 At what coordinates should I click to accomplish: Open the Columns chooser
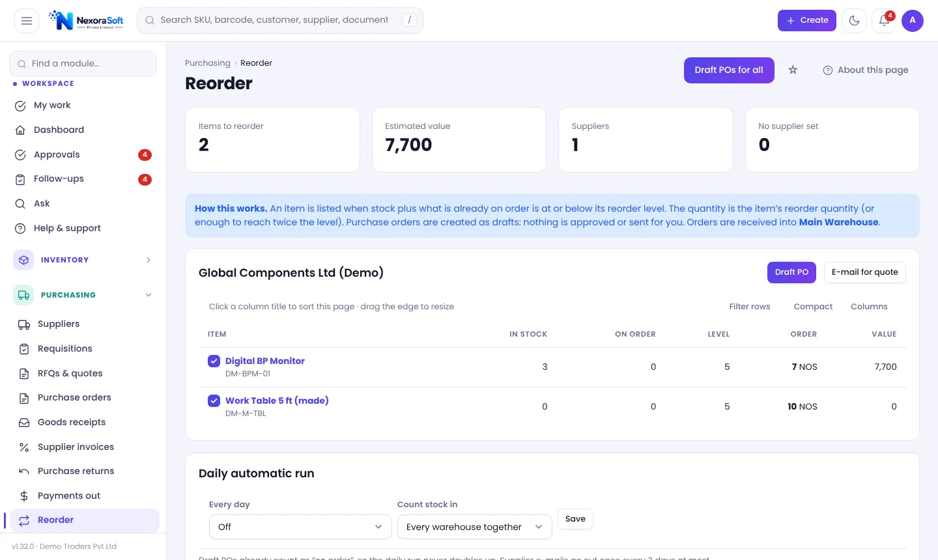[869, 307]
